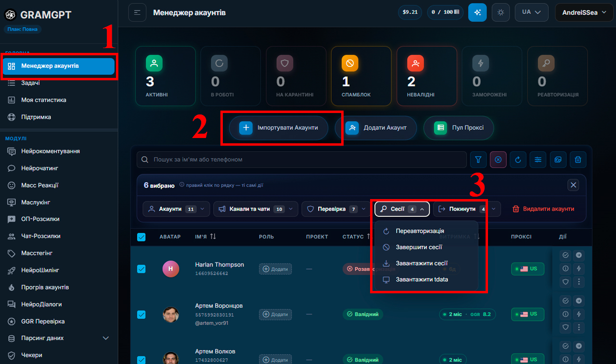Screen dimensions: 616x364
Task: Open three-dots menu for Артем Воронцов
Action: click(579, 327)
